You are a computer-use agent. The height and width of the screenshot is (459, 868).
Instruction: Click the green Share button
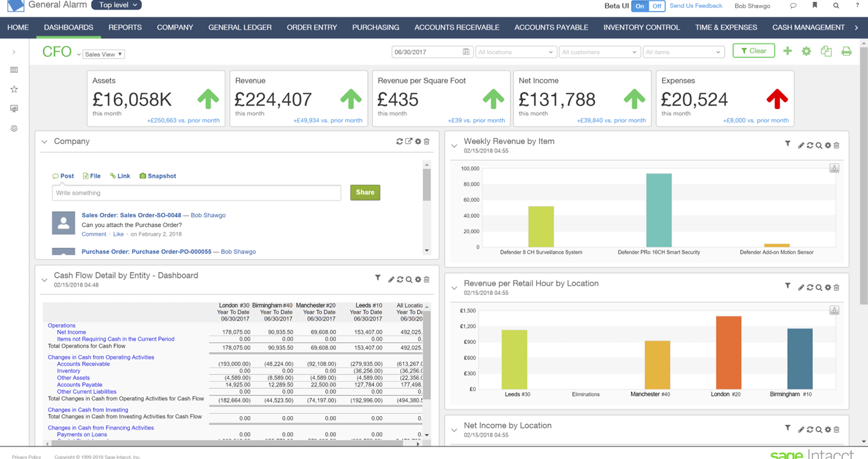(365, 192)
